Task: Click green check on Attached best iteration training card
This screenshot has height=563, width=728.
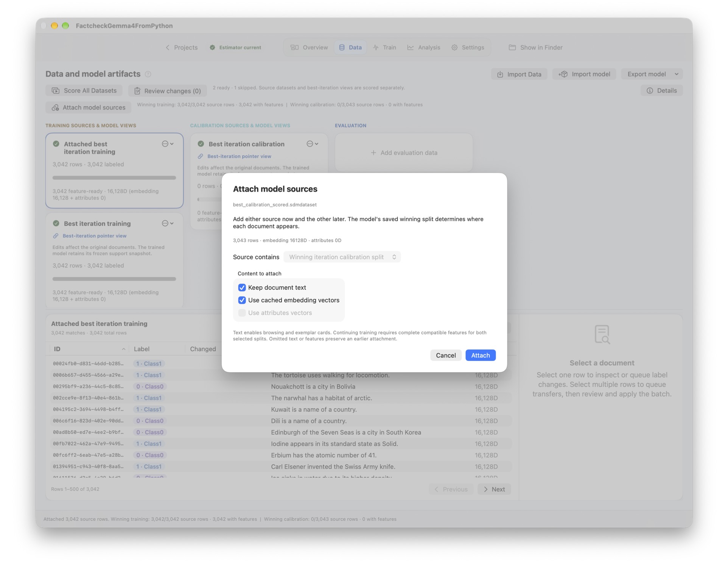Action: pos(56,144)
